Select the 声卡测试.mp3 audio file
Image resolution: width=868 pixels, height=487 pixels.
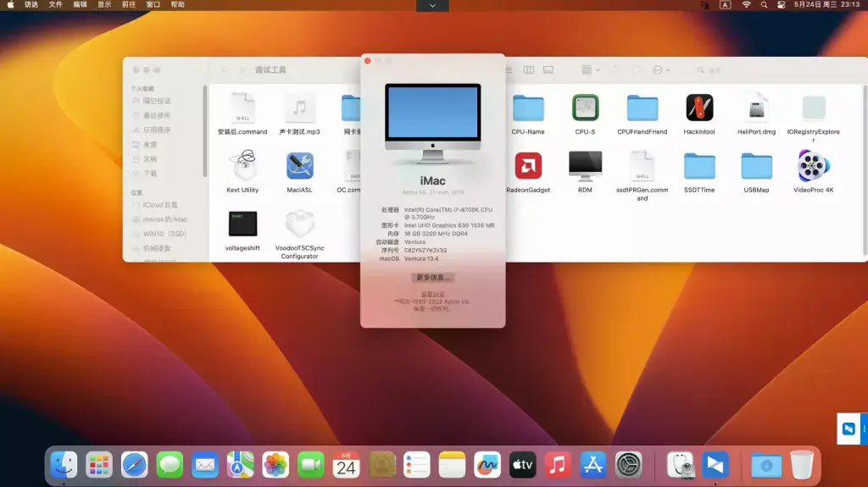tap(299, 108)
